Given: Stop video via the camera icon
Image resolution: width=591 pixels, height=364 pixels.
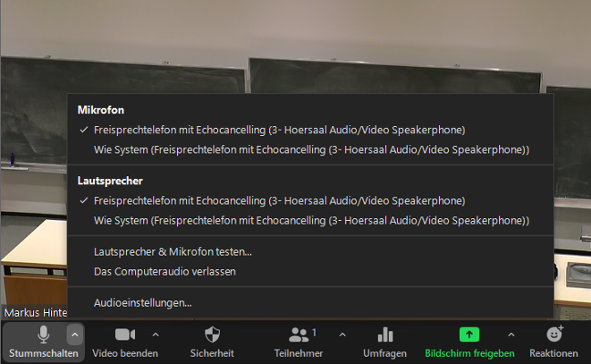Looking at the screenshot, I should click(x=125, y=334).
